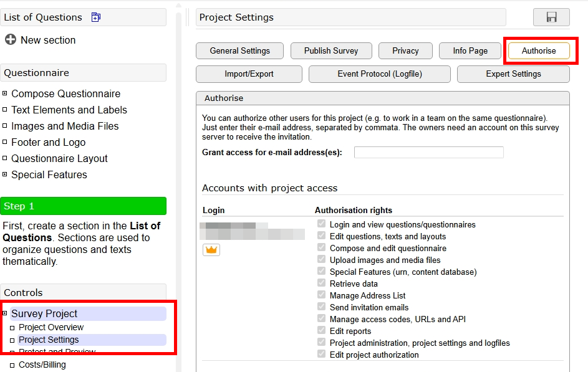Check the Send invitation emails permission
This screenshot has width=588, height=372.
tap(321, 307)
